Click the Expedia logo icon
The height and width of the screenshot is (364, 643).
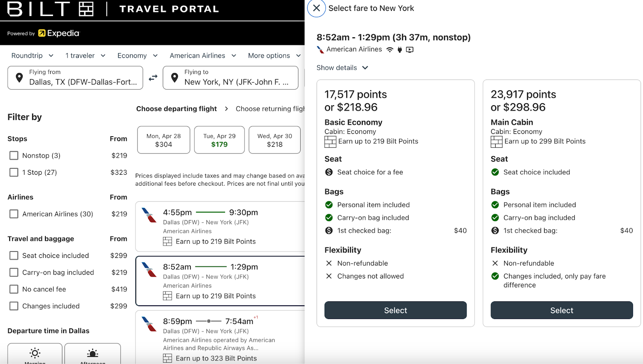pyautogui.click(x=42, y=33)
